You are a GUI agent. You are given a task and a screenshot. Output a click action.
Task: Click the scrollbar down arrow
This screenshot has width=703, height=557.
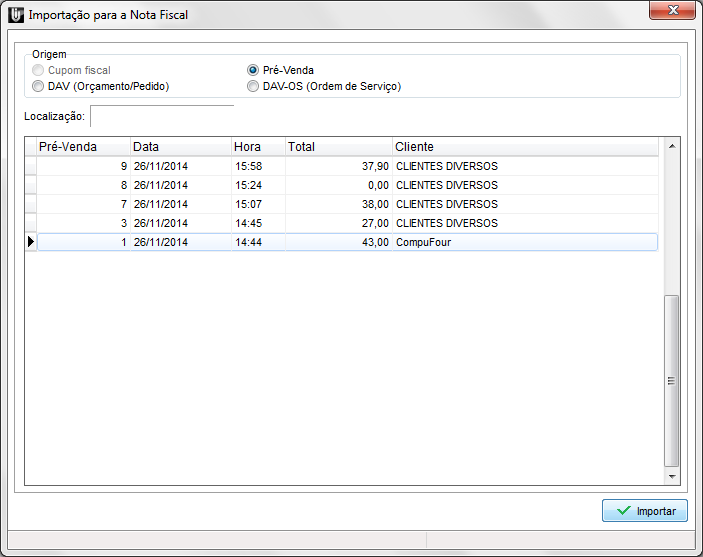(672, 477)
